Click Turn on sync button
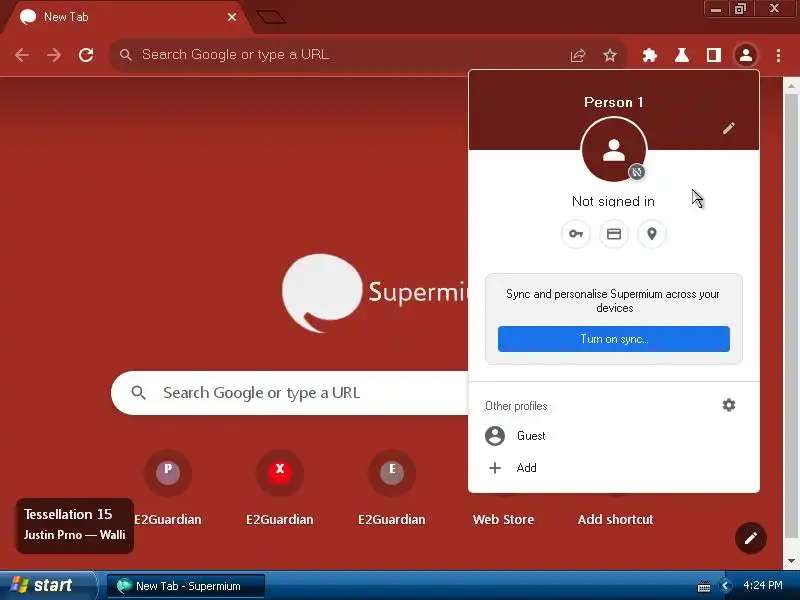This screenshot has width=800, height=600. [614, 339]
